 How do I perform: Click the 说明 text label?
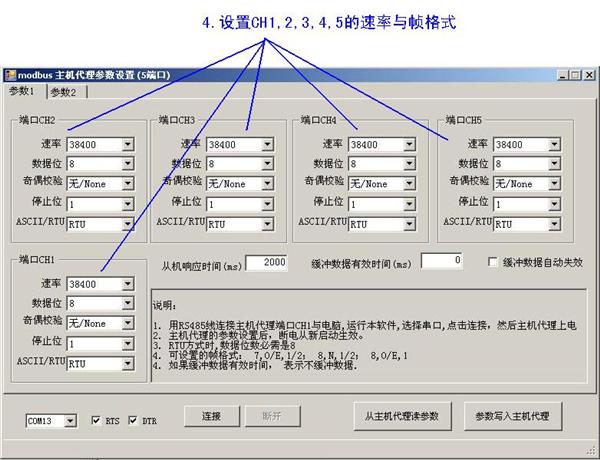coord(165,306)
